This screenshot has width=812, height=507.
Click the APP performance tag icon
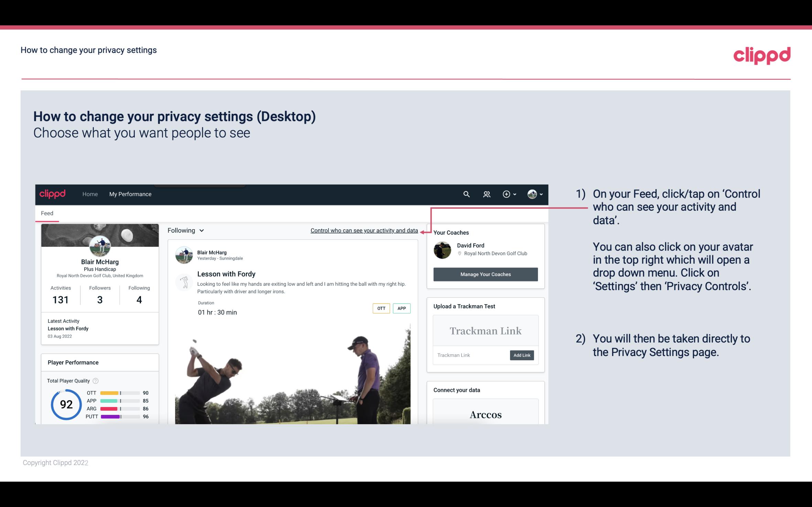click(402, 308)
